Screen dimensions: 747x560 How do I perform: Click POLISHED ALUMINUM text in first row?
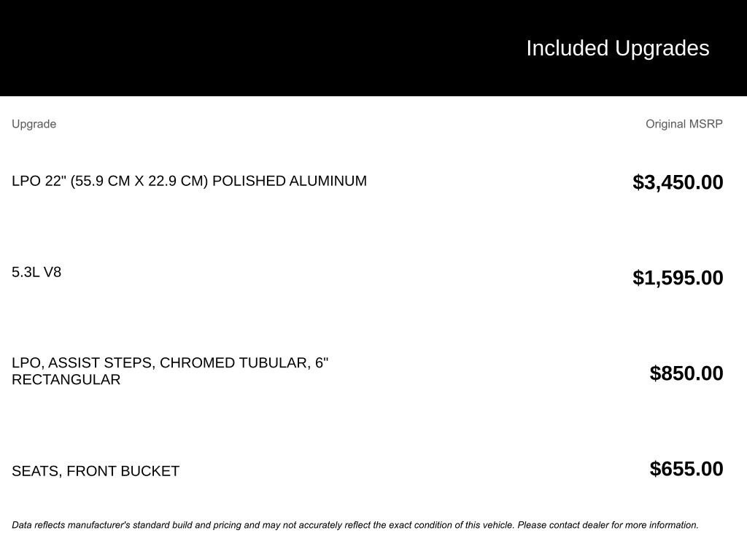point(290,181)
